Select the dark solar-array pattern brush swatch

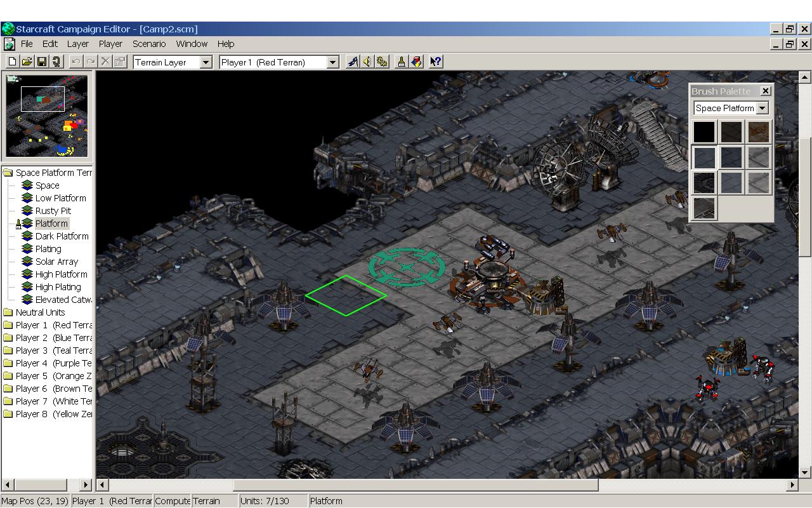pyautogui.click(x=704, y=183)
